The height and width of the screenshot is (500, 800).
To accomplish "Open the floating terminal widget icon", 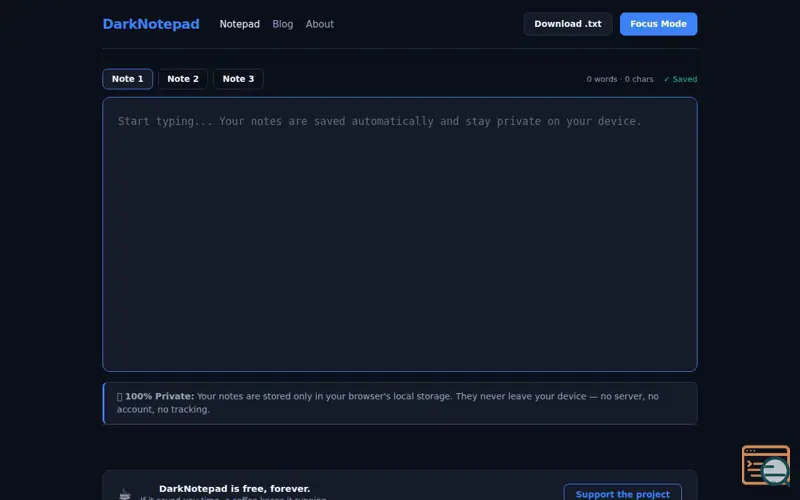I will (x=766, y=465).
